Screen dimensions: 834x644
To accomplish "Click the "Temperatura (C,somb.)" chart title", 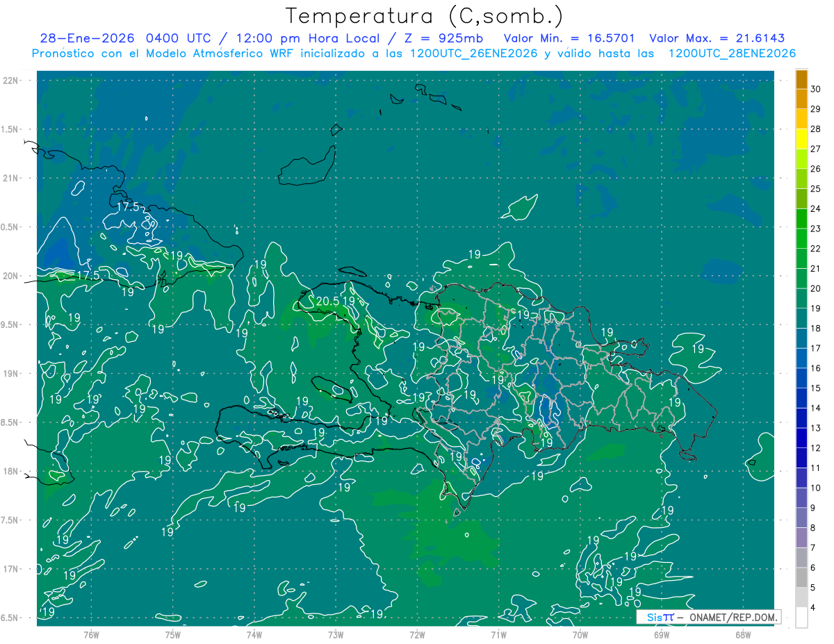I will click(x=424, y=15).
